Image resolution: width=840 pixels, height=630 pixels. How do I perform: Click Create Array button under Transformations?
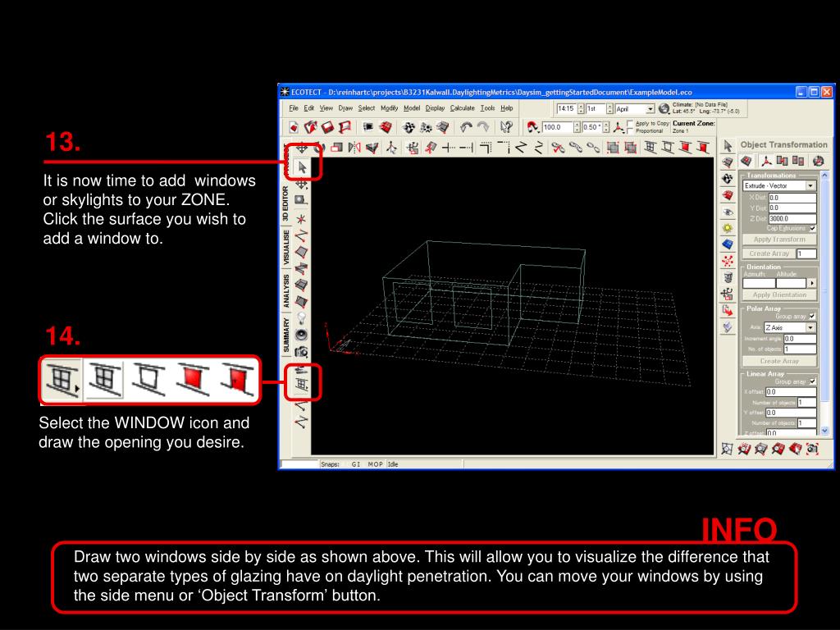[769, 253]
